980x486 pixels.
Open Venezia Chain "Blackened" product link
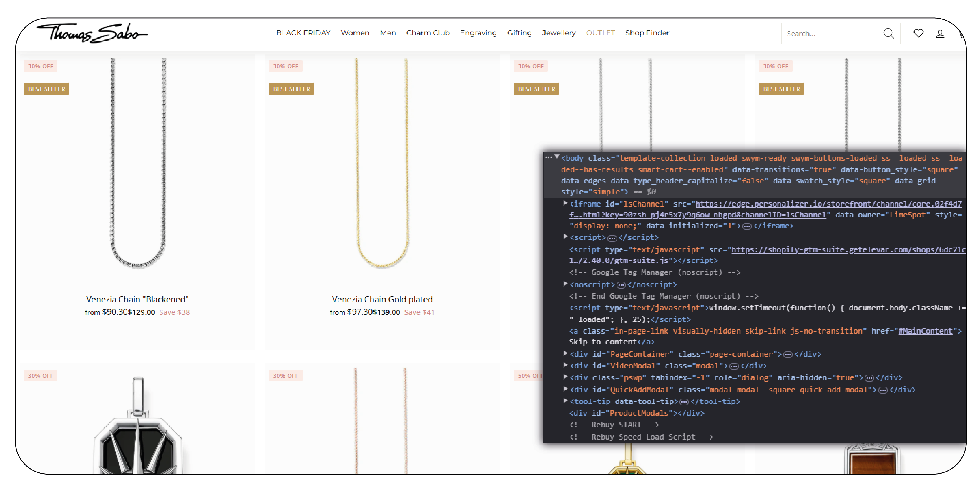tap(137, 299)
